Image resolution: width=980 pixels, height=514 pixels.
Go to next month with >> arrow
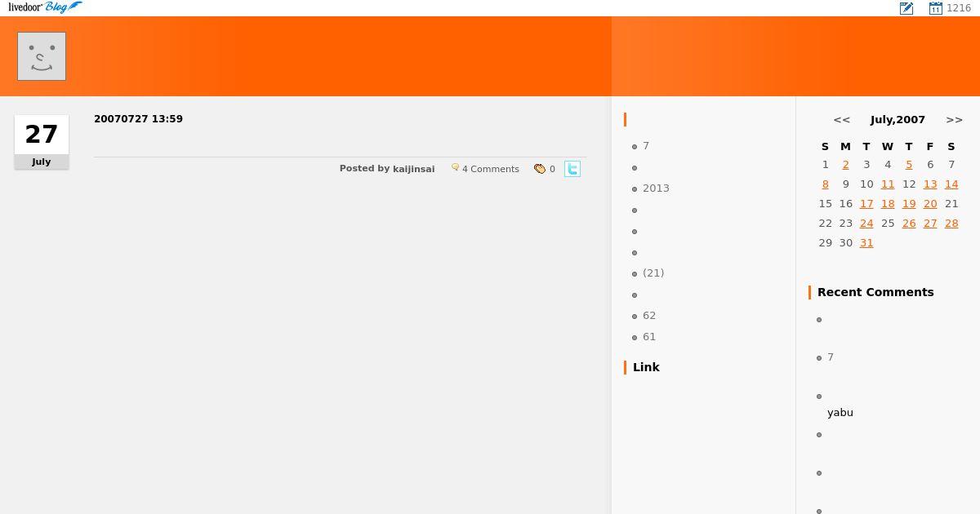[x=954, y=120]
